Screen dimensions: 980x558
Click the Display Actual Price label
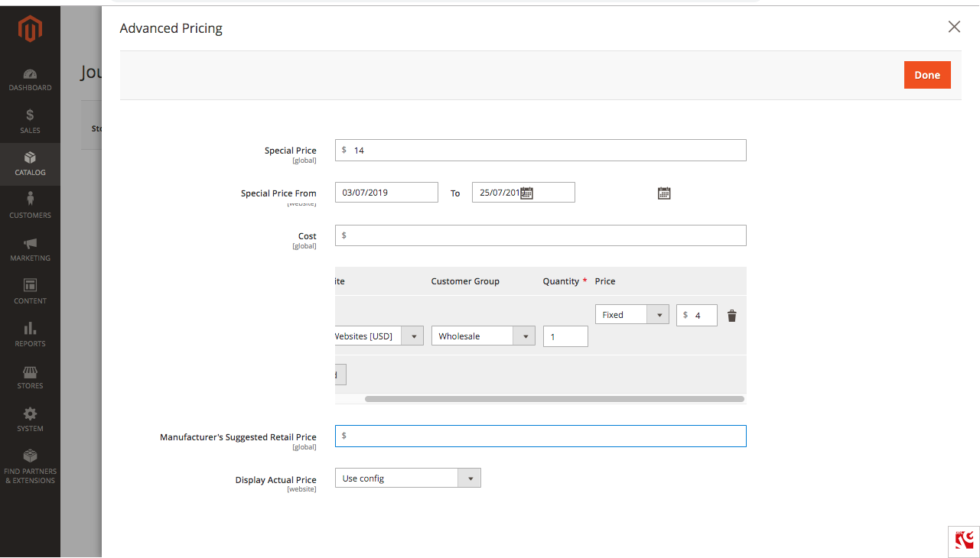tap(275, 480)
